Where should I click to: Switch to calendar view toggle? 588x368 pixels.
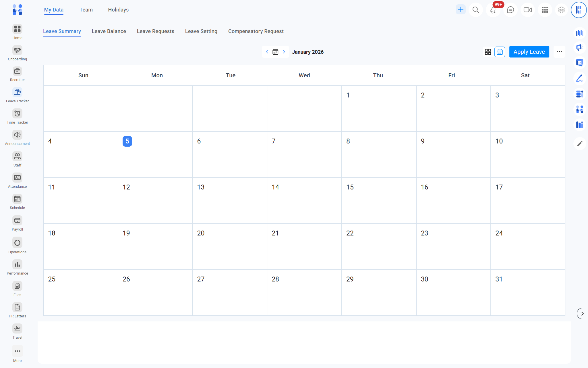click(500, 52)
